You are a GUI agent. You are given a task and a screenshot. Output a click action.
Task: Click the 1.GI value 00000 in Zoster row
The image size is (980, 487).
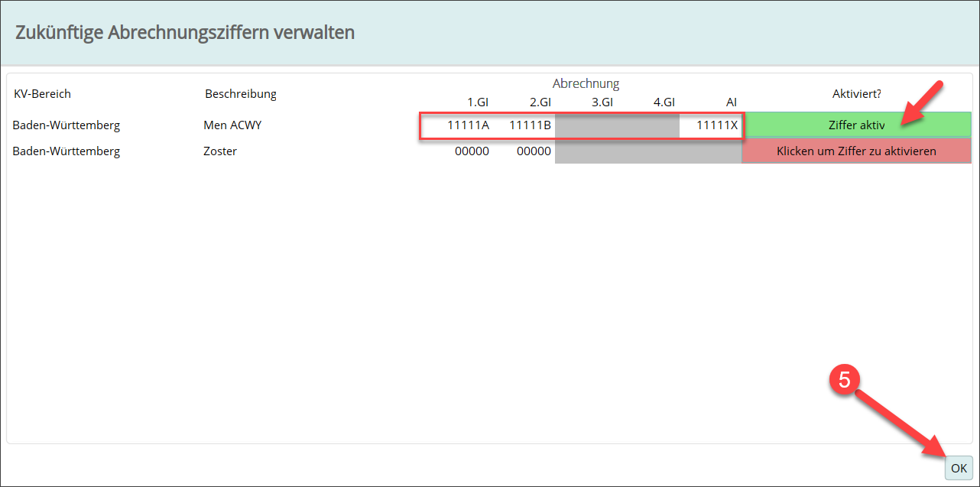tap(472, 151)
